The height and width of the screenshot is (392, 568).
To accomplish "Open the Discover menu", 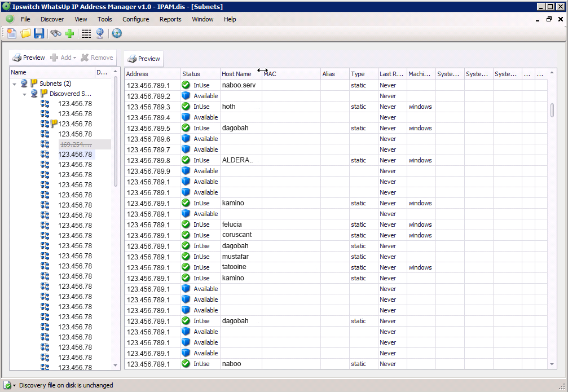I will pos(52,19).
